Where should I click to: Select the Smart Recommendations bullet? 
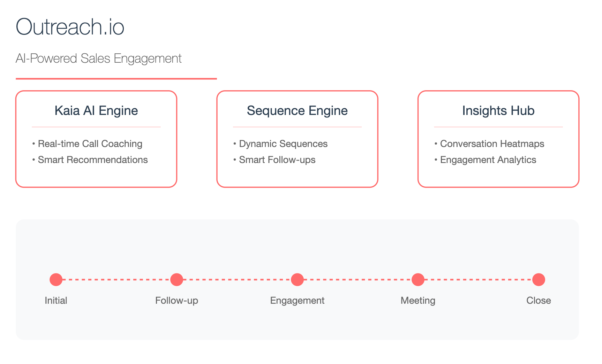click(x=90, y=160)
